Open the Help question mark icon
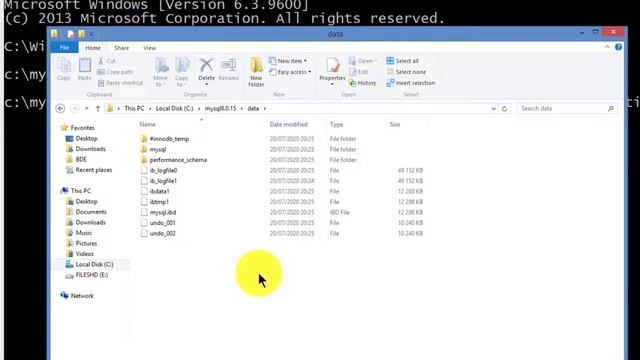Image resolution: width=640 pixels, height=360 pixels. pyautogui.click(x=618, y=47)
